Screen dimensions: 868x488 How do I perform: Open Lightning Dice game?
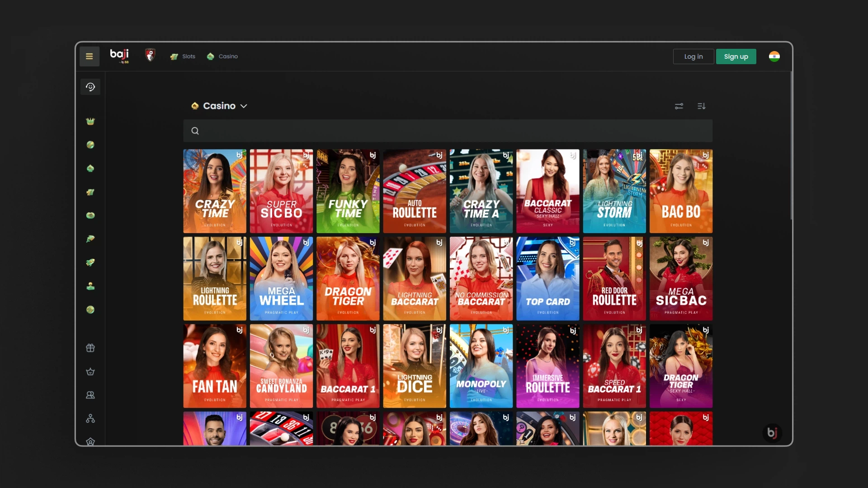click(x=415, y=366)
